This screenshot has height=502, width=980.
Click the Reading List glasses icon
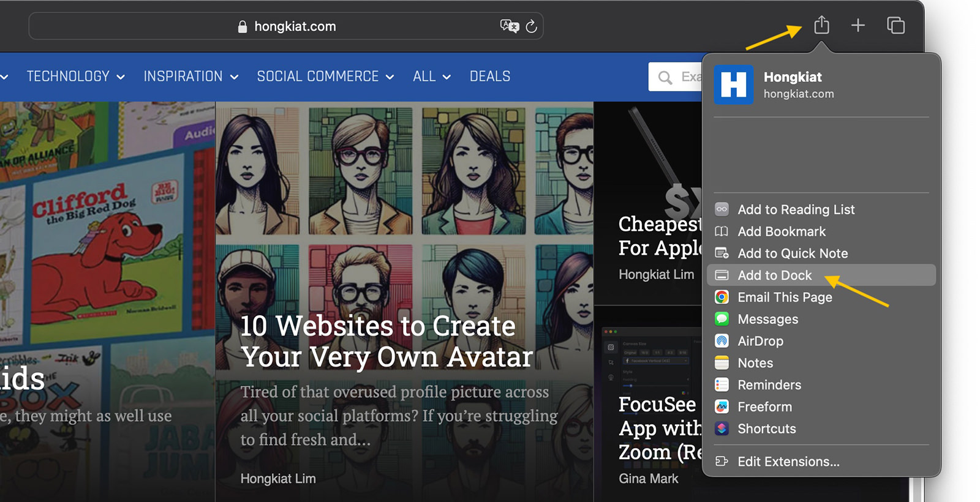722,209
